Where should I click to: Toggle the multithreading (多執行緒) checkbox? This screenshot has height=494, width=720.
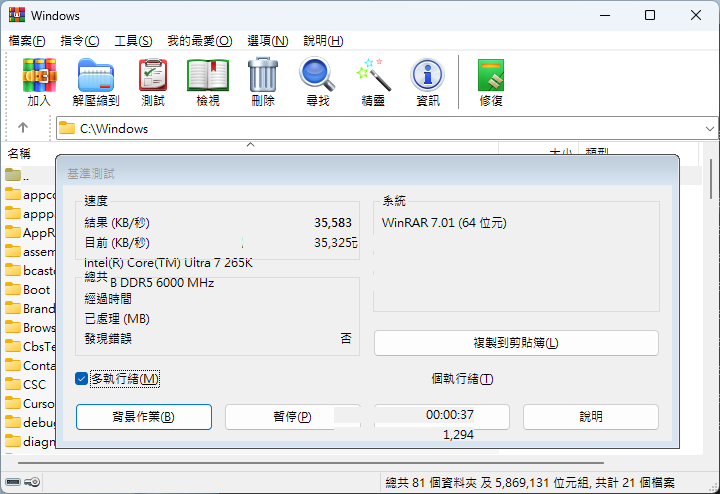[x=81, y=379]
